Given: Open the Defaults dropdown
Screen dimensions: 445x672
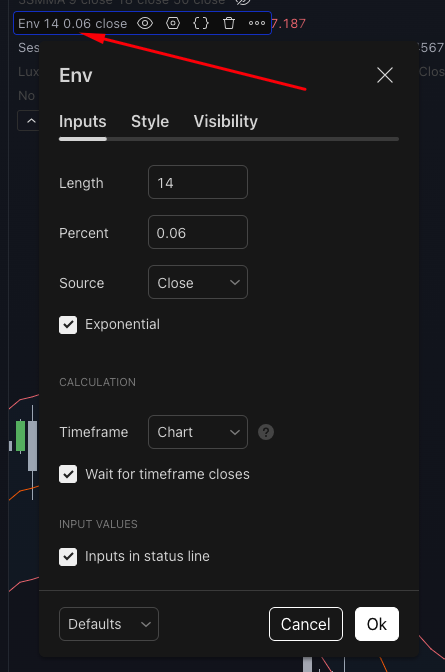Looking at the screenshot, I should pyautogui.click(x=109, y=624).
